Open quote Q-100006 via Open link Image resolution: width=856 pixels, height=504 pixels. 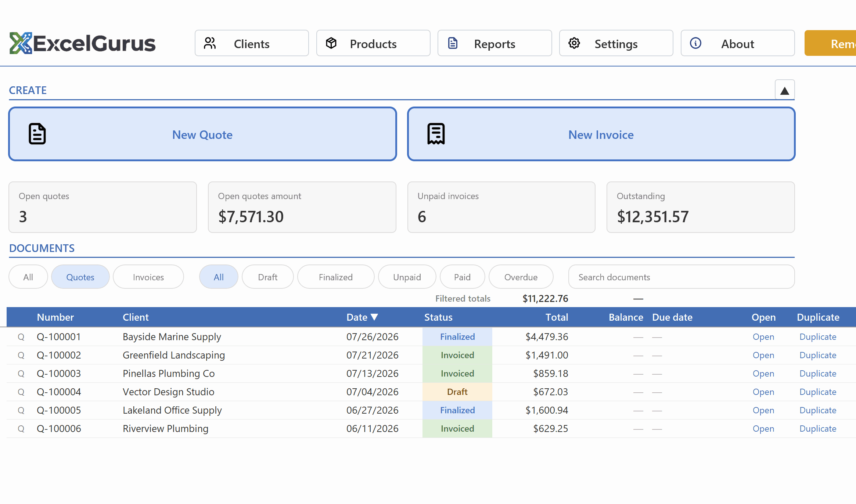(763, 429)
